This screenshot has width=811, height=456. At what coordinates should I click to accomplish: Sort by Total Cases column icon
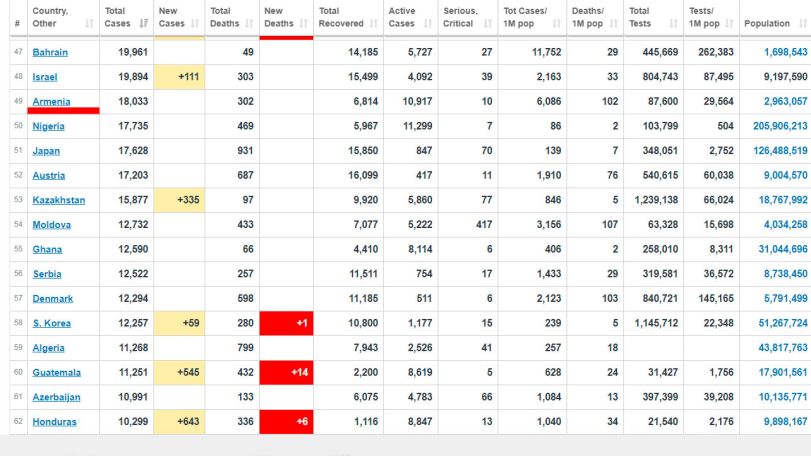point(144,23)
